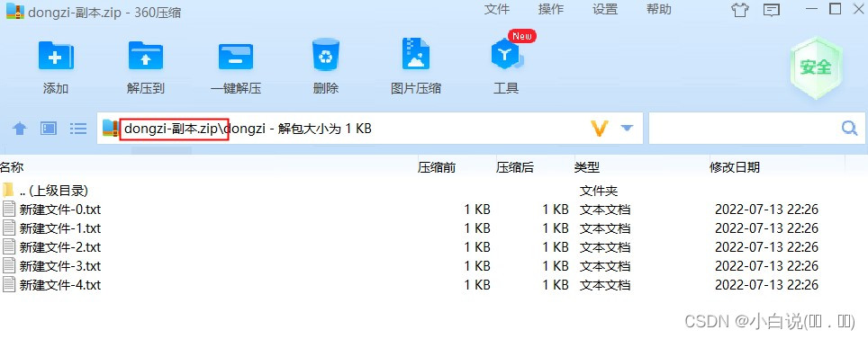
Task: Go up one level with the up arrow
Action: click(20, 129)
